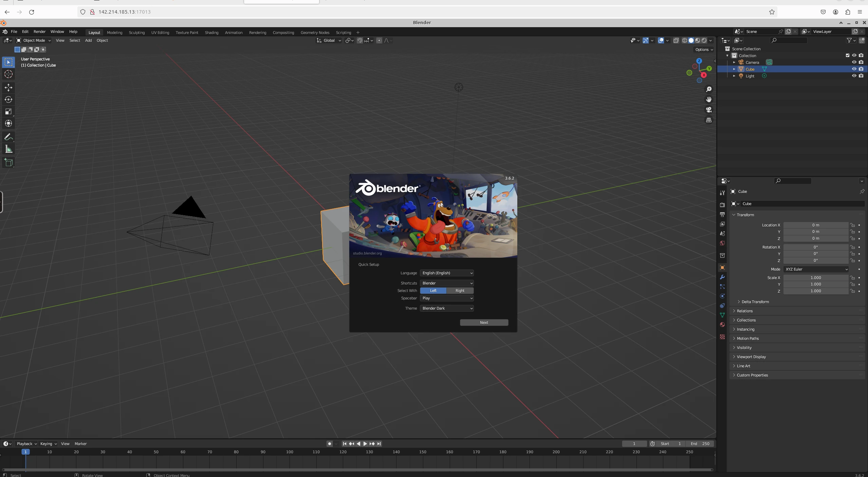Select the Move tool
The image size is (868, 477).
point(8,88)
